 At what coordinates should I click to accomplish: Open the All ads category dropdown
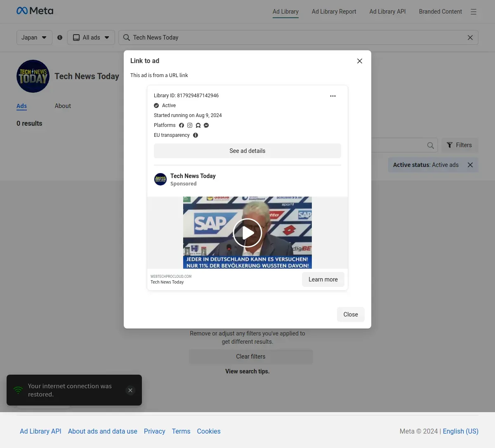[x=91, y=38]
